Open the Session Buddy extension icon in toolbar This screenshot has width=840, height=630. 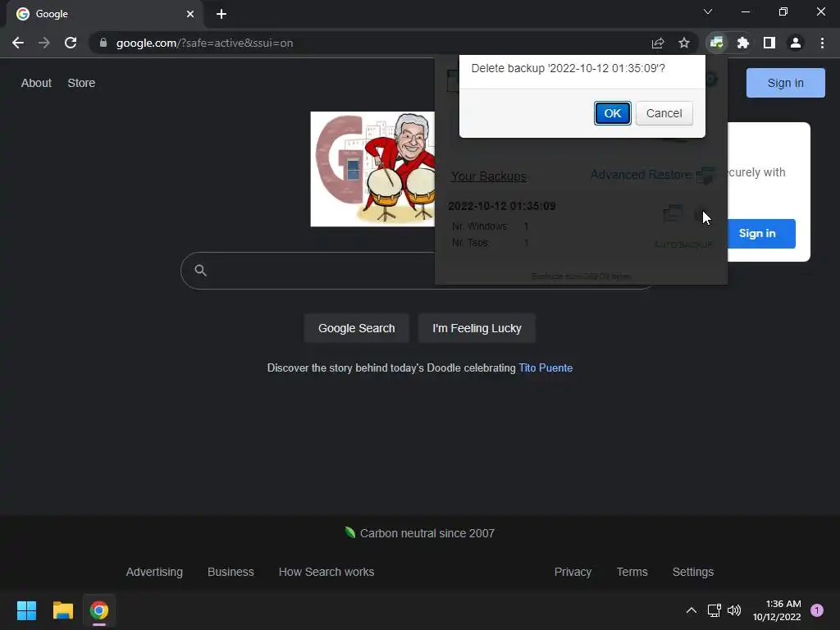716,43
